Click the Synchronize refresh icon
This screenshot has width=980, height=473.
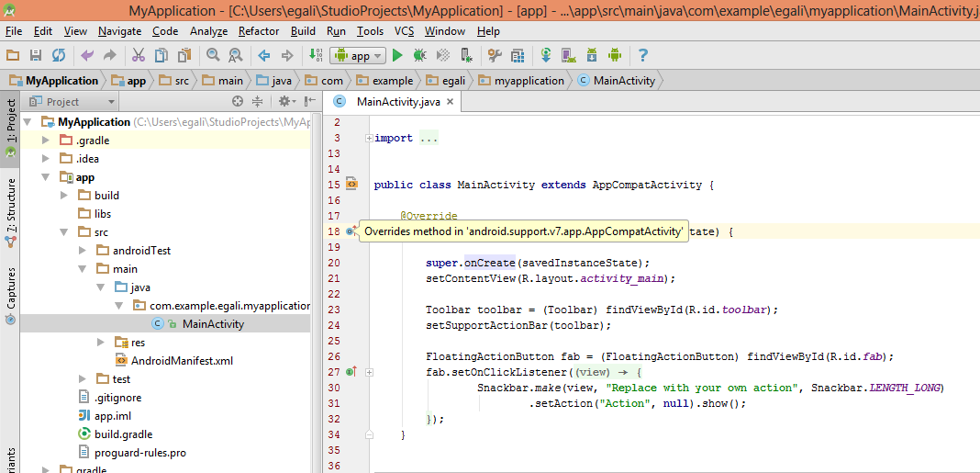coord(59,56)
